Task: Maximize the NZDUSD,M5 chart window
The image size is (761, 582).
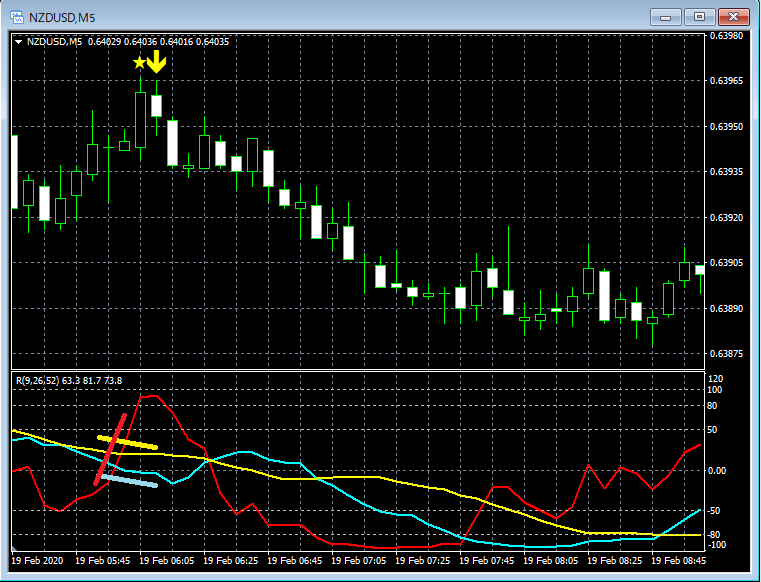Action: tap(699, 17)
